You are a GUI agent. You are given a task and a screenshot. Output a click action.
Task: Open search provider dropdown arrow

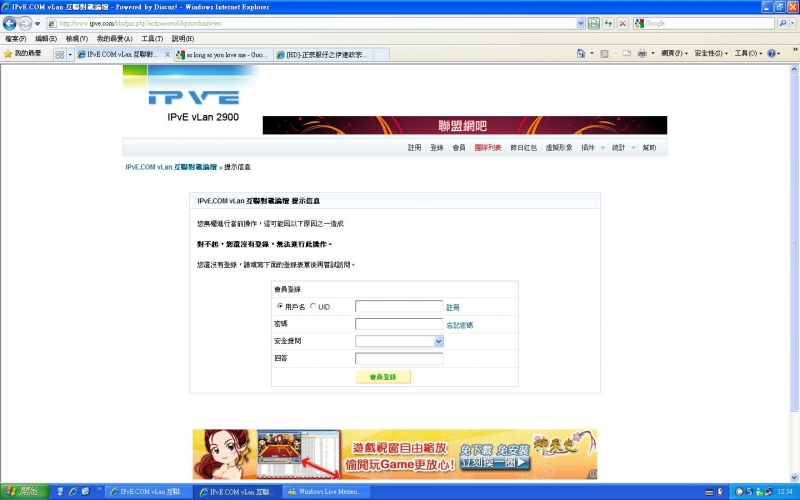point(794,23)
